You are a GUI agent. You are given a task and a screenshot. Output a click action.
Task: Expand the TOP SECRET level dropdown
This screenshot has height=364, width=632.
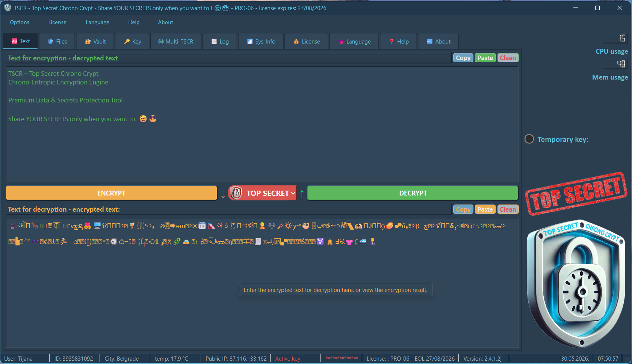point(293,193)
